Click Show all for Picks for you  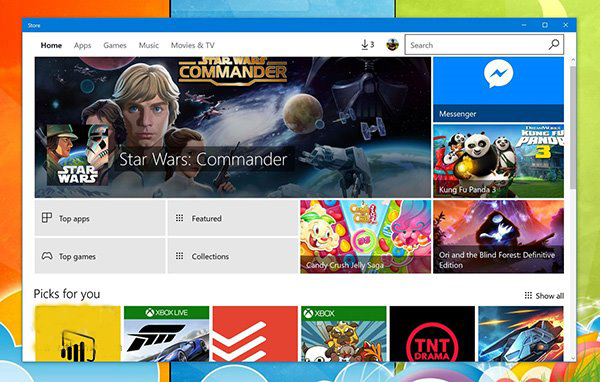pos(544,295)
